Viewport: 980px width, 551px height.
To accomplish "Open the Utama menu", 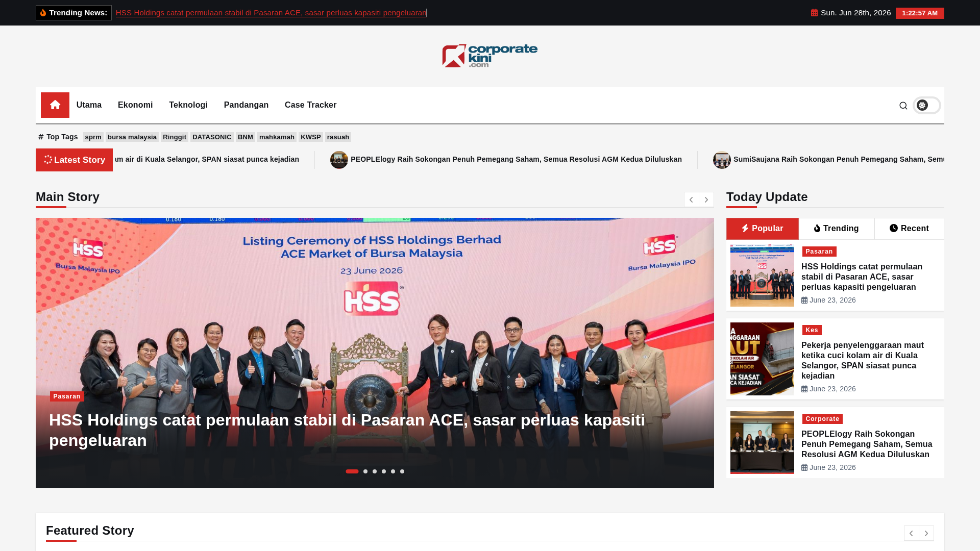I will [89, 105].
